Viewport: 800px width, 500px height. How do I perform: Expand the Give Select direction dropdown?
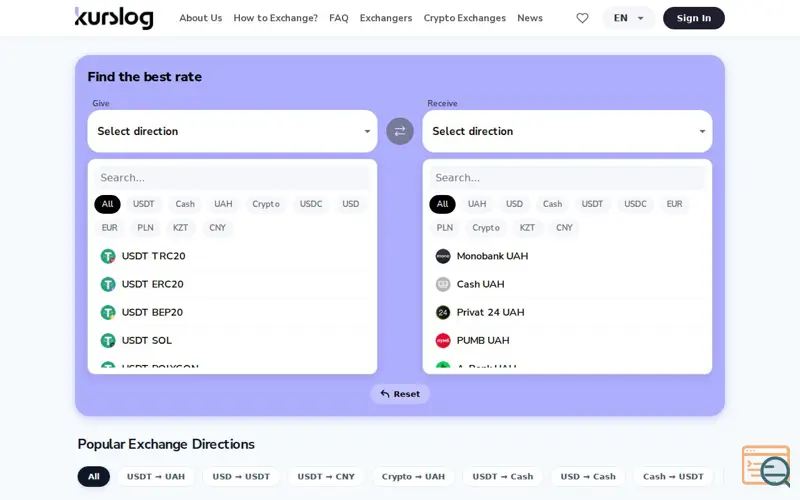(x=232, y=131)
